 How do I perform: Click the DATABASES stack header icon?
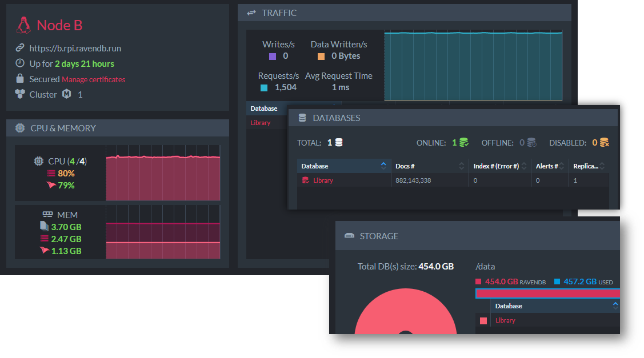(302, 118)
